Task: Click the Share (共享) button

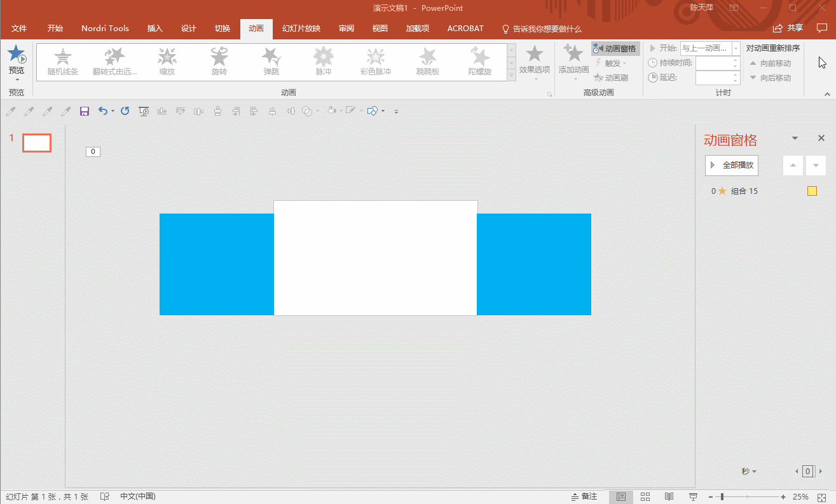Action: tap(788, 28)
